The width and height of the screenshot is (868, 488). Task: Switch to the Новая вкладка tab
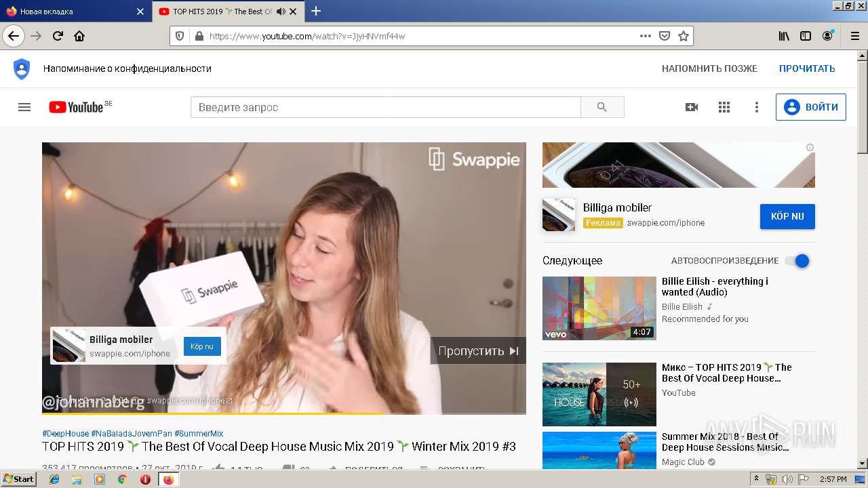75,12
